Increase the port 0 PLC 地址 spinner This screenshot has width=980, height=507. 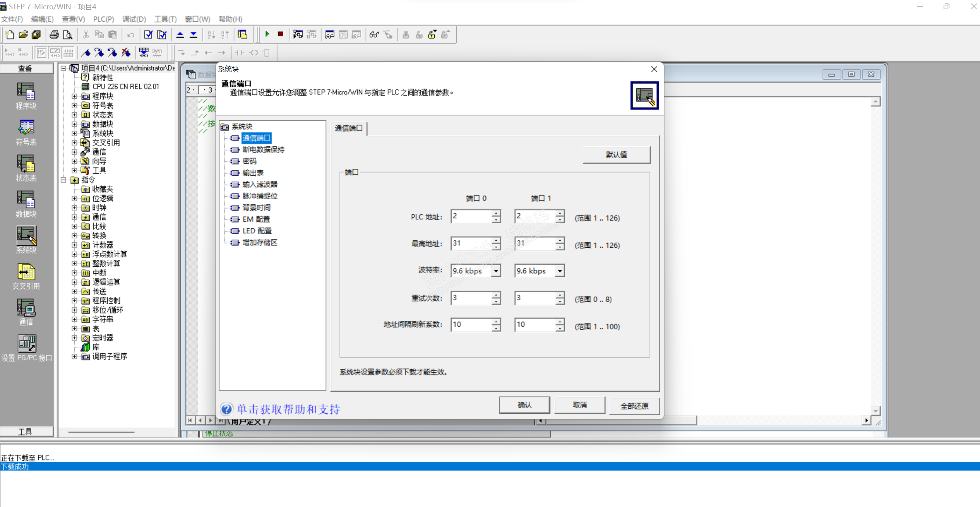click(496, 213)
